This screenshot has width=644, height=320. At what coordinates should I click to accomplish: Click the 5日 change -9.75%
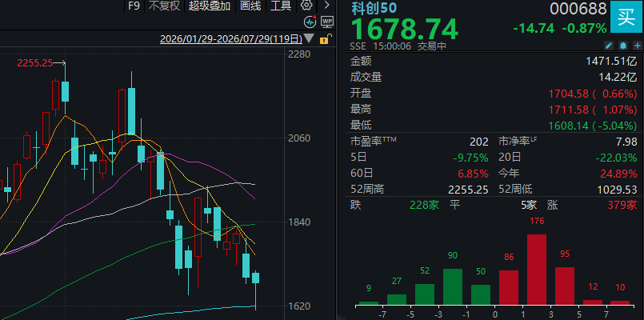pos(470,158)
